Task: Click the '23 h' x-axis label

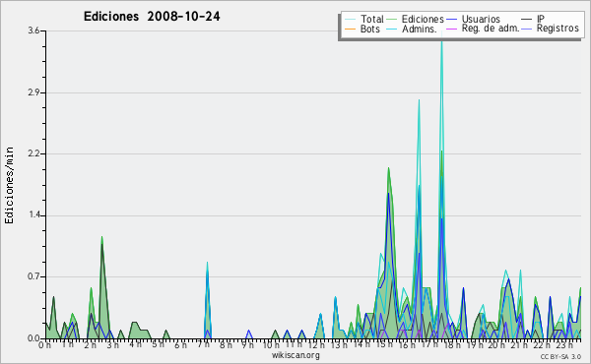Action: (x=564, y=344)
